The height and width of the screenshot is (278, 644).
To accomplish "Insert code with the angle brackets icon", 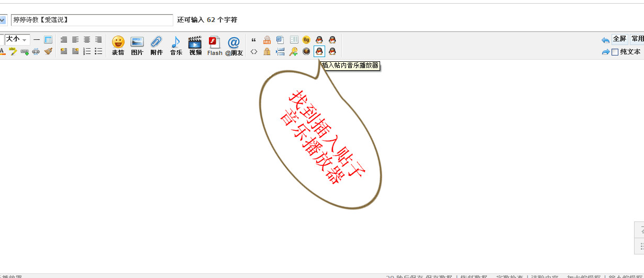I will click(254, 51).
